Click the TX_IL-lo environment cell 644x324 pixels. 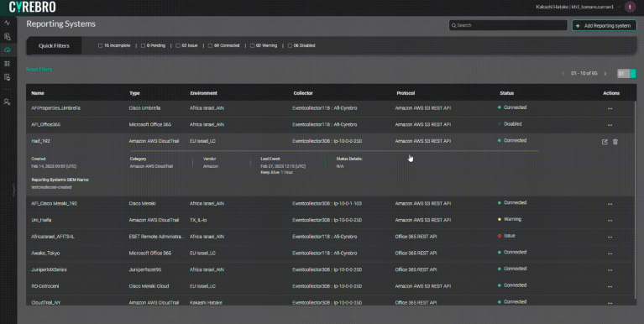(x=198, y=220)
